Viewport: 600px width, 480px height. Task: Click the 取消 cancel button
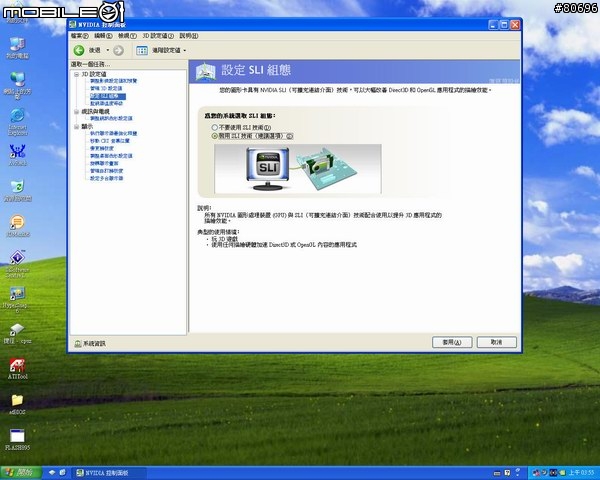click(x=497, y=342)
